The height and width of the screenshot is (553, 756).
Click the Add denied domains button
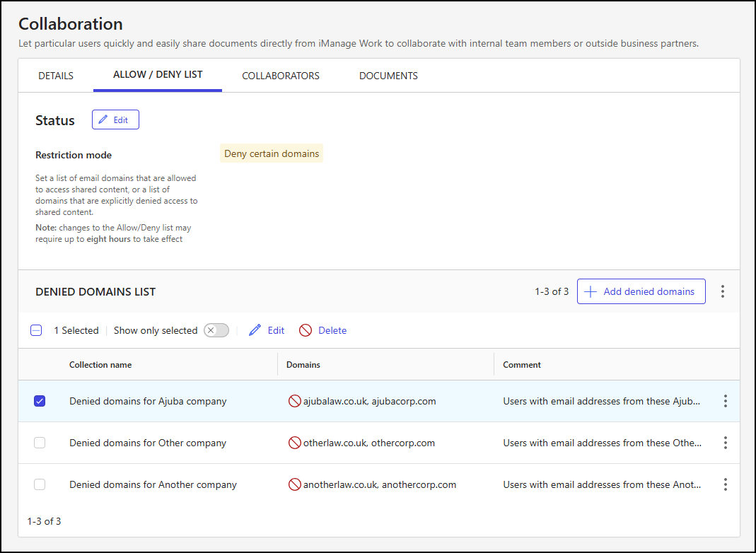(x=641, y=291)
